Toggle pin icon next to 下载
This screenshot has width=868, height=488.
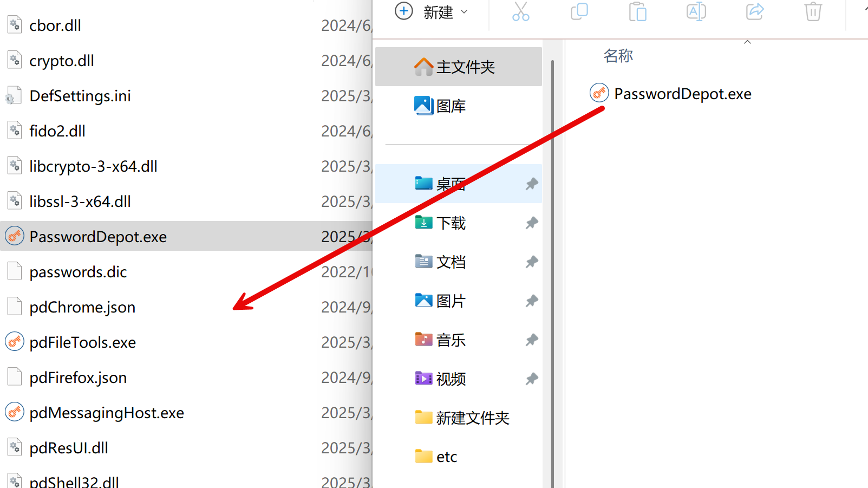pyautogui.click(x=532, y=223)
